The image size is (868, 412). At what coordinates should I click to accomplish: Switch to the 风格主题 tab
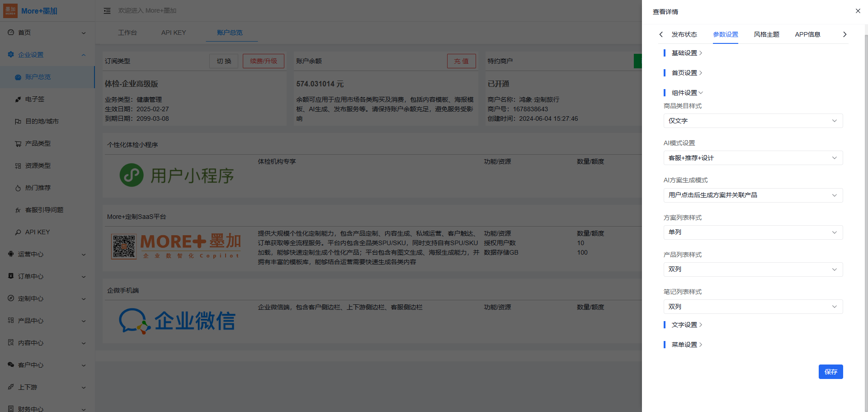766,34
